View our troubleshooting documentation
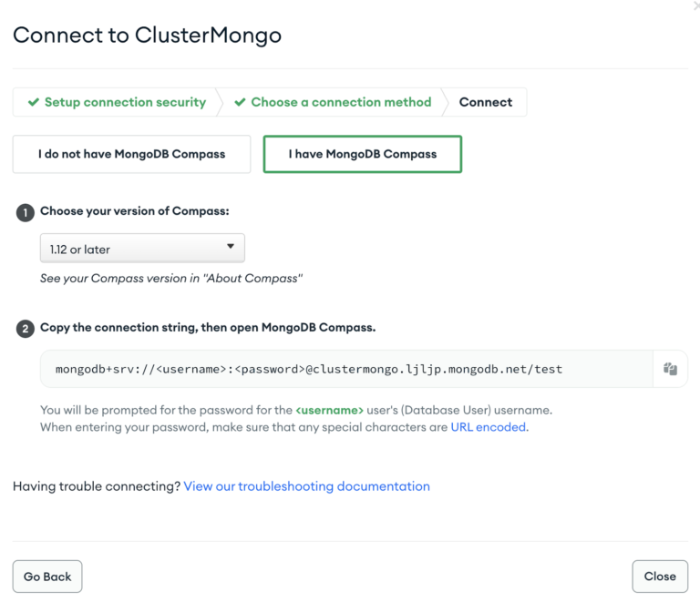Image resolution: width=700 pixels, height=602 pixels. (x=306, y=486)
